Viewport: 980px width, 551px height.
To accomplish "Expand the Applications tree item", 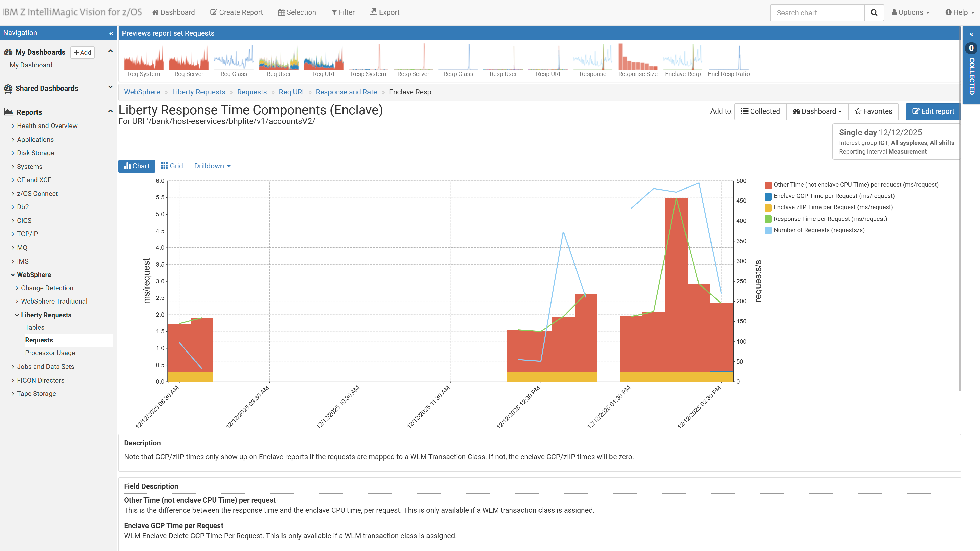I will [35, 140].
